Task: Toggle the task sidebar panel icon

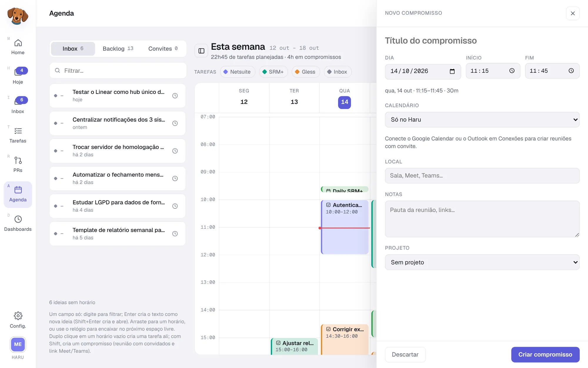Action: point(201,51)
